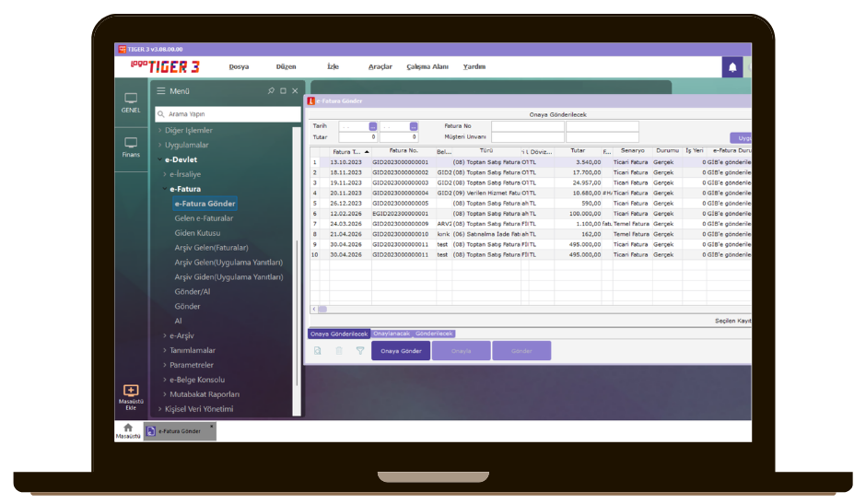Viewport: 866px width, 504px height.
Task: Open Arşiv Gelen(Uygulama Yanıtları) item
Action: tap(228, 263)
